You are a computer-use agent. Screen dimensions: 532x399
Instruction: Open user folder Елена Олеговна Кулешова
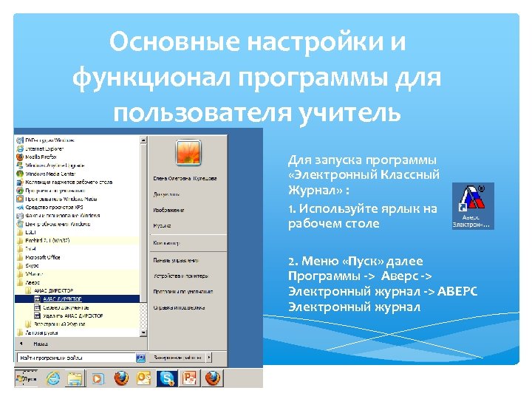pos(185,179)
